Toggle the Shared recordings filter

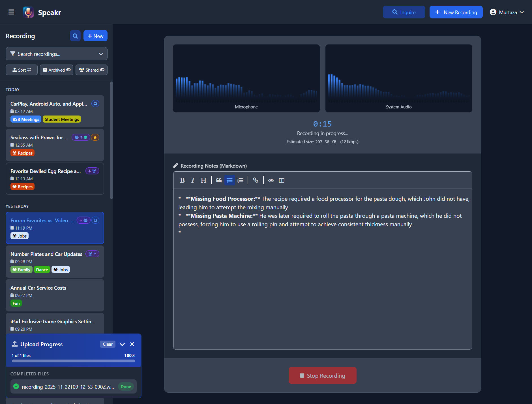tap(91, 70)
